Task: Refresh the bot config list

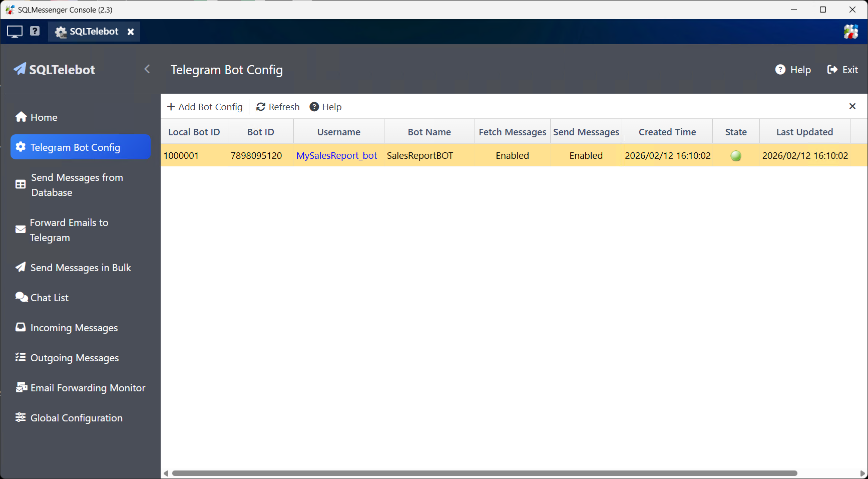Action: [x=277, y=106]
